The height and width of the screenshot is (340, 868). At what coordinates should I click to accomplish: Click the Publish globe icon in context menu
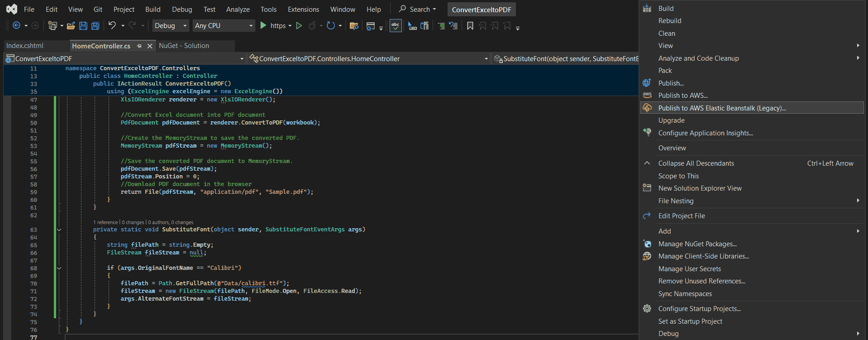coord(647,83)
